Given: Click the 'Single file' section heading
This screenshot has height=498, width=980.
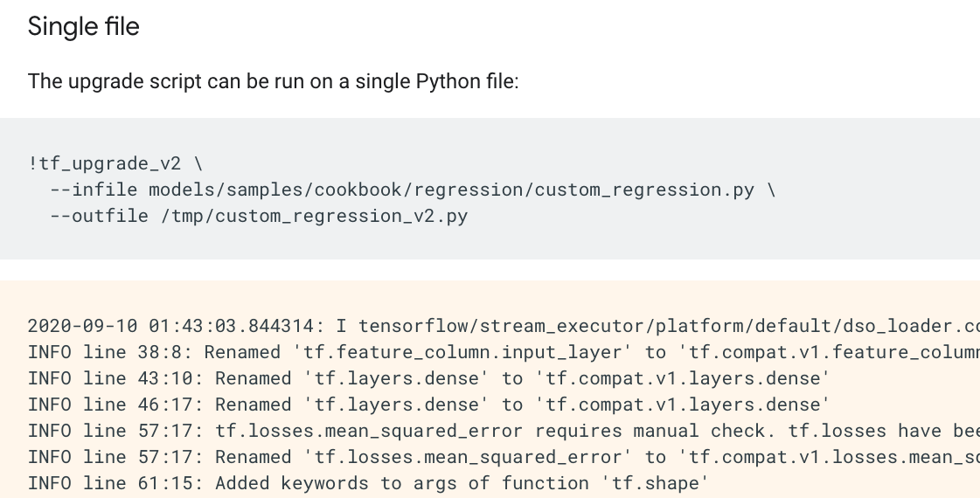Looking at the screenshot, I should (83, 27).
